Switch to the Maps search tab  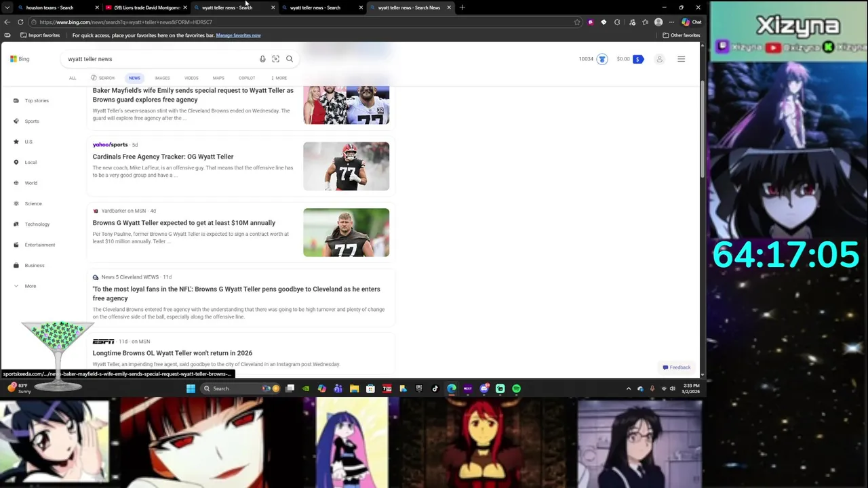point(218,78)
